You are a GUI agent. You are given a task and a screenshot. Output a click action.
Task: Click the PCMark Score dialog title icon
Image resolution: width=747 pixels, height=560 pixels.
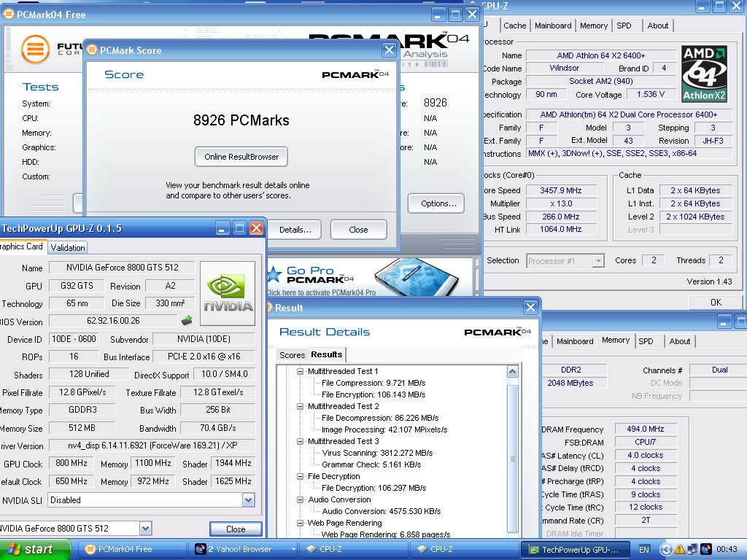click(x=92, y=50)
